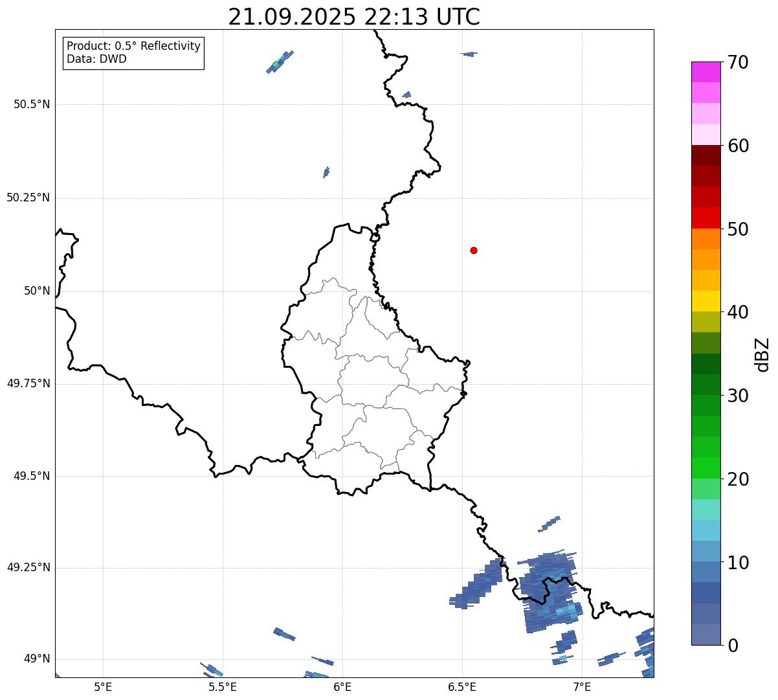Pick the bright green swatch just above 20 dBZ
Image resolution: width=778 pixels, height=700 pixels.
[706, 468]
